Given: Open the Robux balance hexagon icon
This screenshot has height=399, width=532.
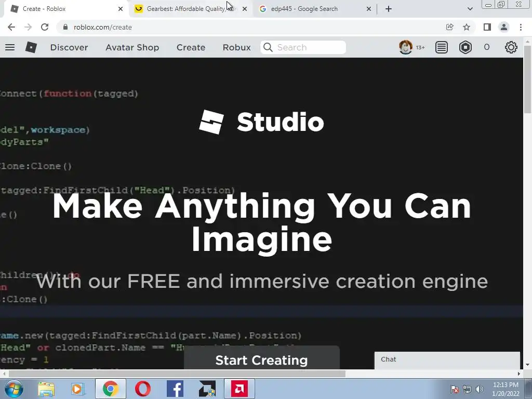Looking at the screenshot, I should pos(465,47).
